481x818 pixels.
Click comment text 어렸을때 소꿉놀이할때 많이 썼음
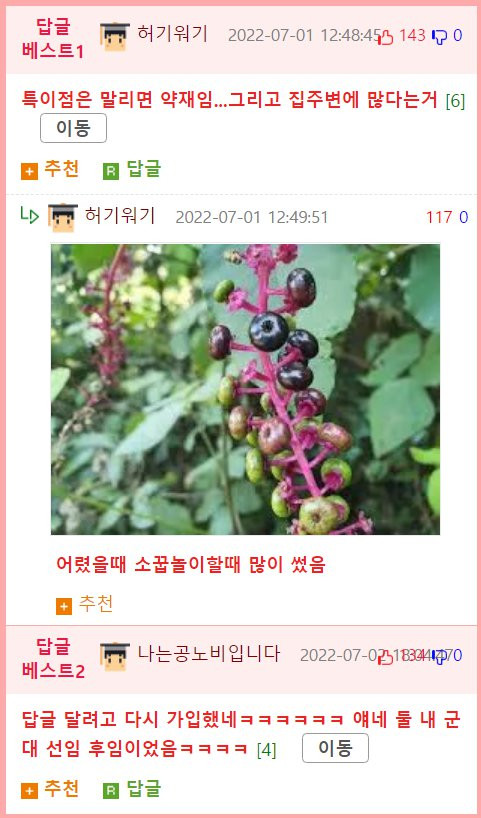tap(190, 564)
